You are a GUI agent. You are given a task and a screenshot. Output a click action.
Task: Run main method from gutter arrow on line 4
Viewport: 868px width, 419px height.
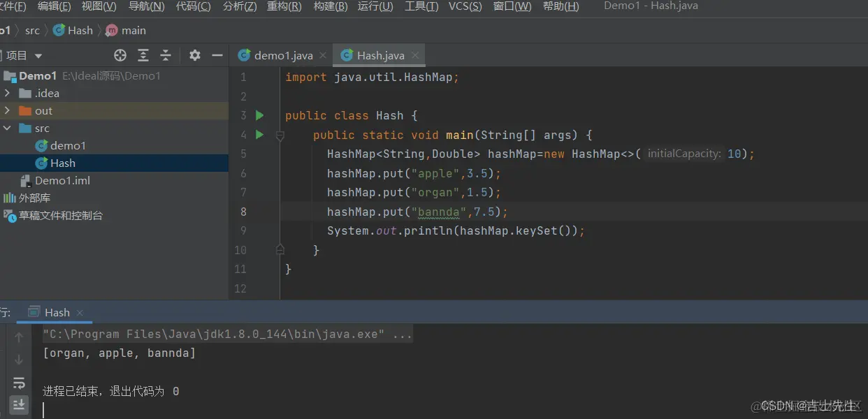pyautogui.click(x=260, y=135)
